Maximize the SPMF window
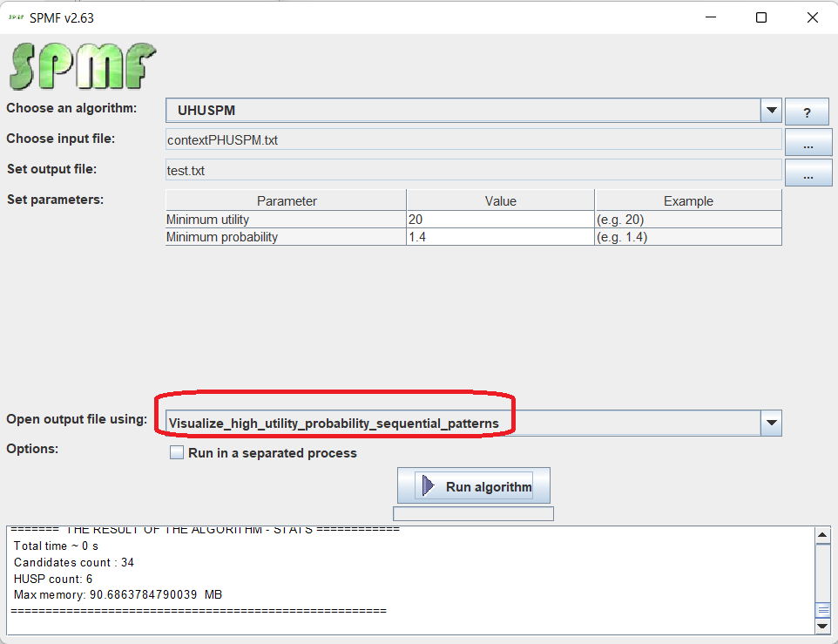Image resolution: width=838 pixels, height=644 pixels. point(760,17)
